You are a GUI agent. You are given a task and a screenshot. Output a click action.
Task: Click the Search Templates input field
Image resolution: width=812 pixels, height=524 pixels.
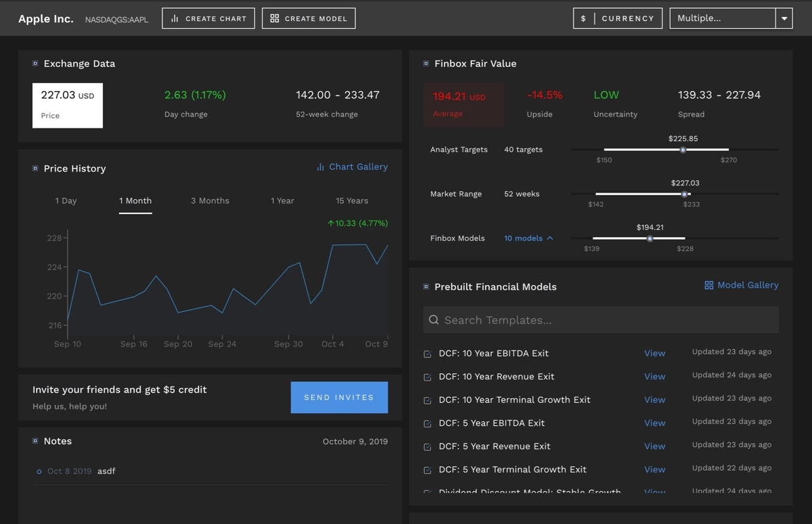(602, 320)
